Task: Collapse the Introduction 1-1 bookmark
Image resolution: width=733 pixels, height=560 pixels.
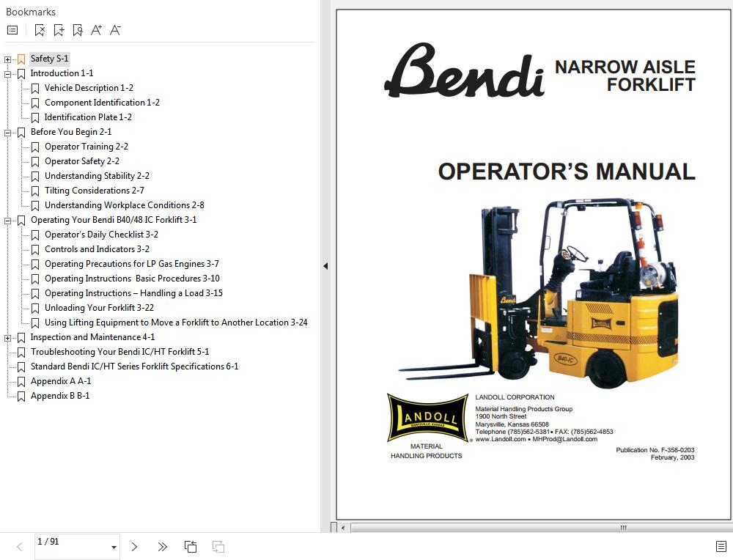Action: (7, 74)
